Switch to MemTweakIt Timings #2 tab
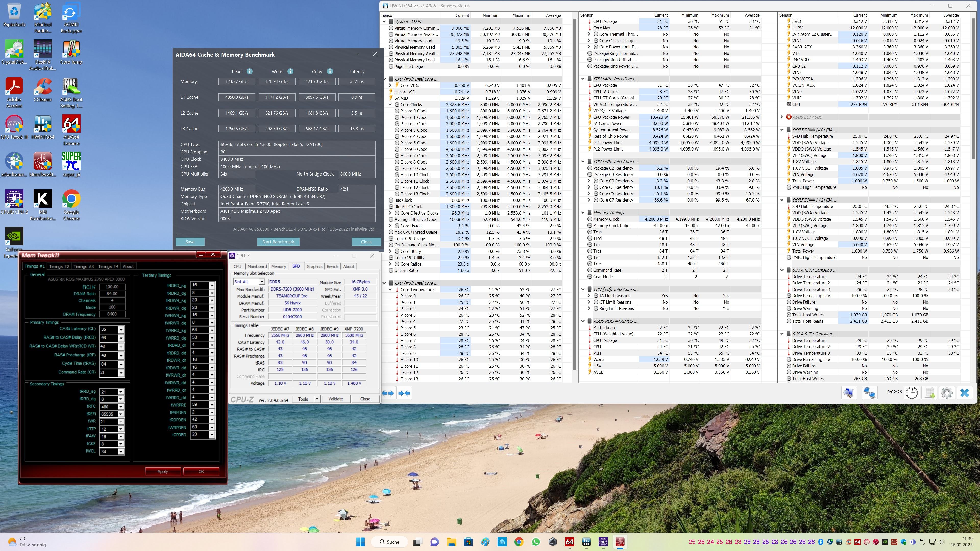 click(59, 267)
